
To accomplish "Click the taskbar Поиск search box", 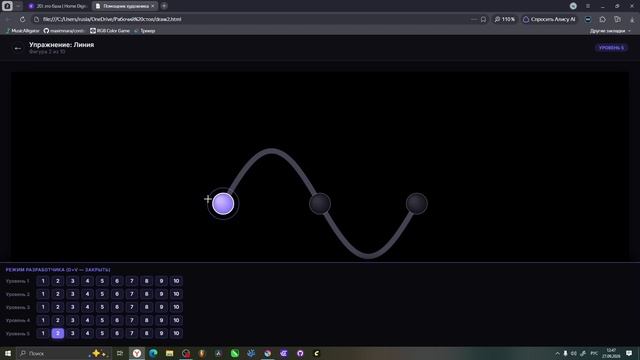I will pyautogui.click(x=63, y=353).
